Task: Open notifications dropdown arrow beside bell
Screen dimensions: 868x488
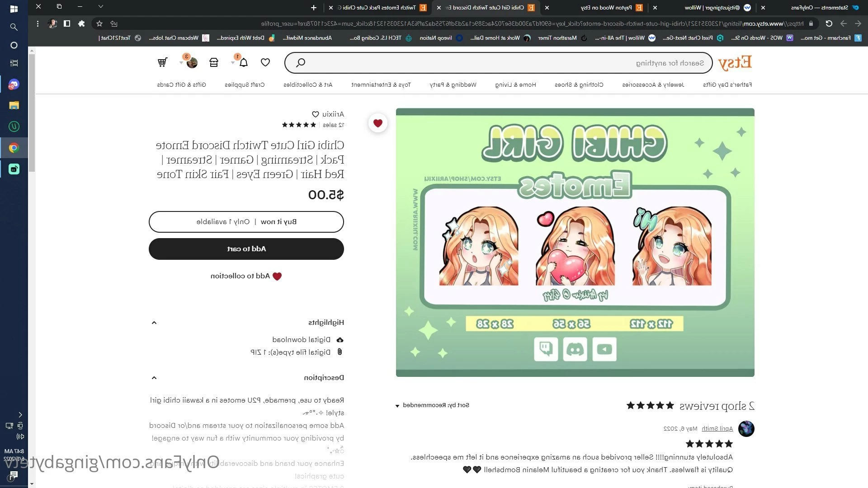Action: (x=233, y=63)
